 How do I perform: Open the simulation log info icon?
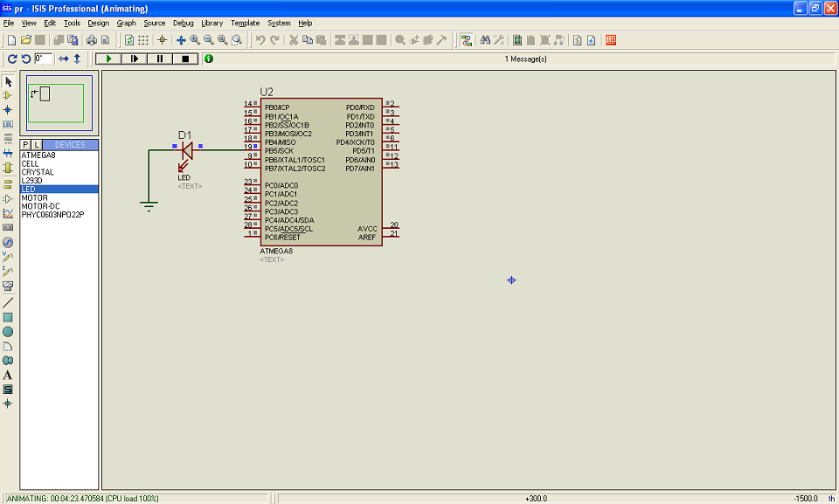coord(209,59)
